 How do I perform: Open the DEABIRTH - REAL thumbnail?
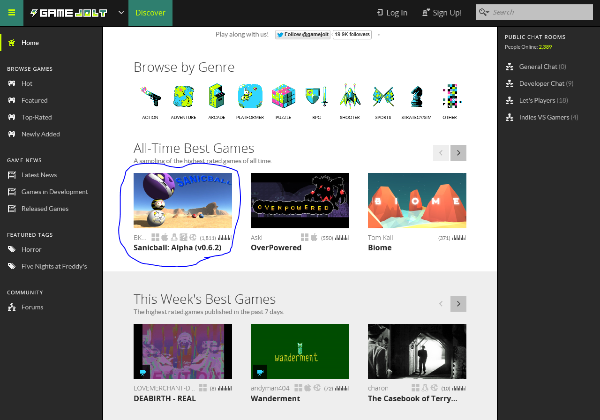click(x=183, y=352)
